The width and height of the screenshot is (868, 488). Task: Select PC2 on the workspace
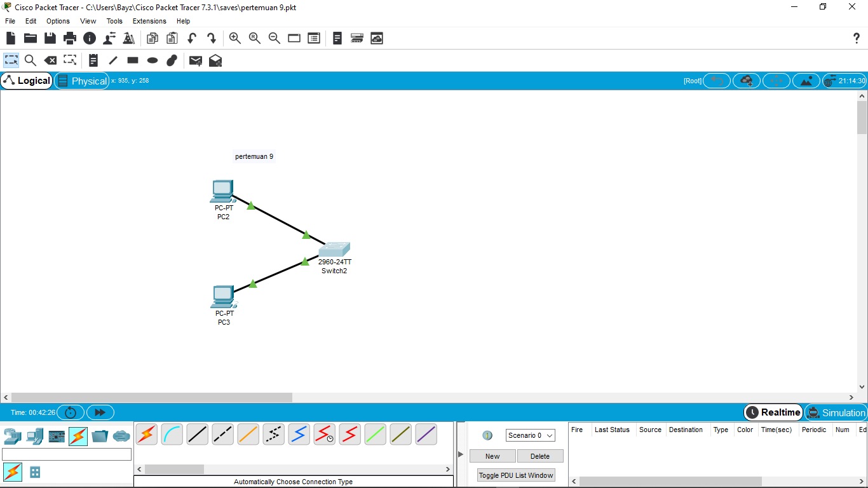pos(222,191)
